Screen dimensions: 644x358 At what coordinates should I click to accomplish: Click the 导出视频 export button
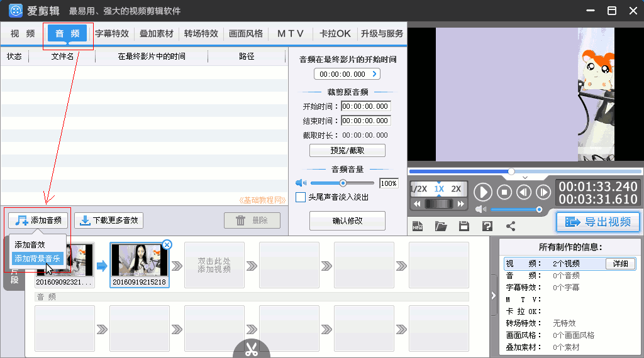597,222
